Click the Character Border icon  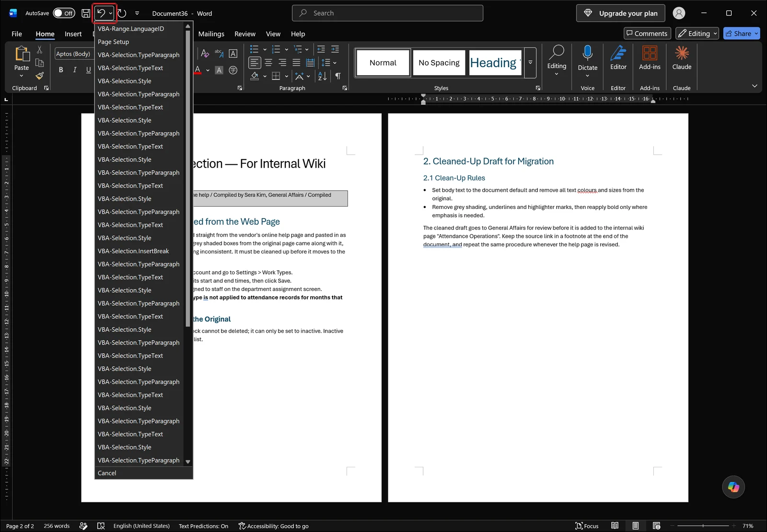233,53
